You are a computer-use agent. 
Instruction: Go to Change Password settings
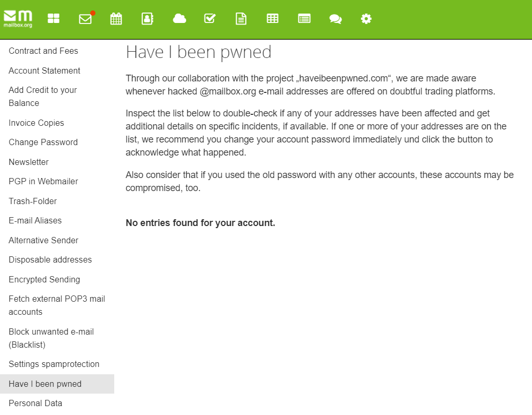tap(43, 143)
